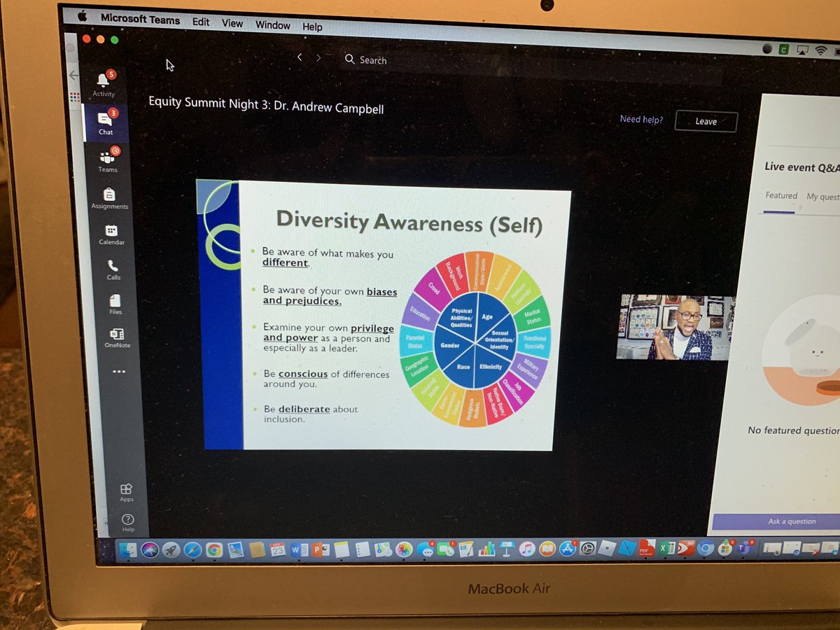
Task: Open Messages from the Dock
Action: click(x=425, y=549)
